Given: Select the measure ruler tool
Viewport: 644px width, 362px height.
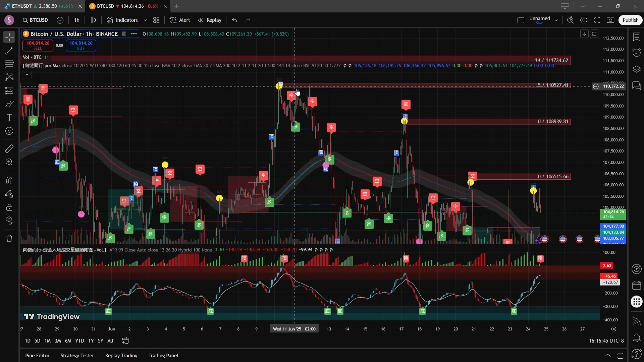Looking at the screenshot, I should [9, 148].
